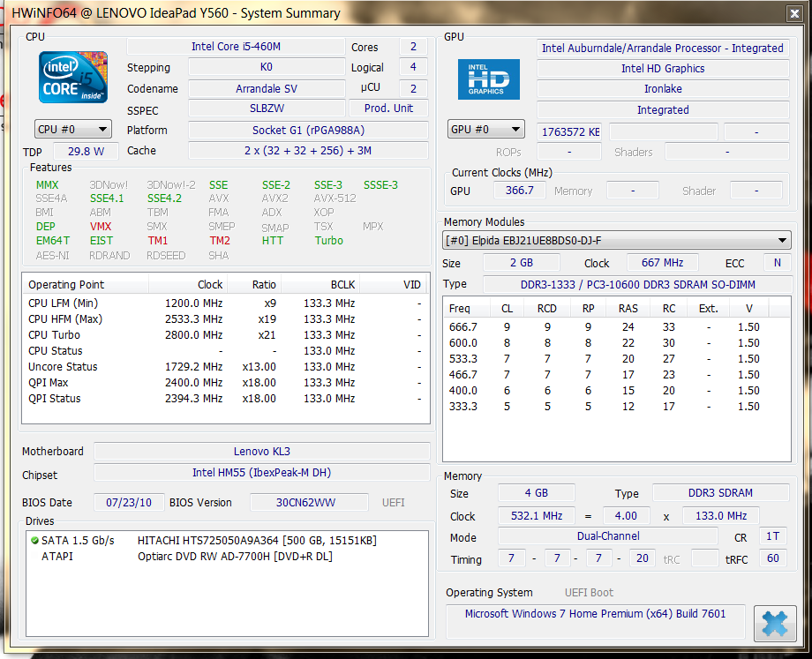Click the GPU memory value 1763572 KB
Image resolution: width=812 pixels, height=659 pixels.
[x=569, y=131]
